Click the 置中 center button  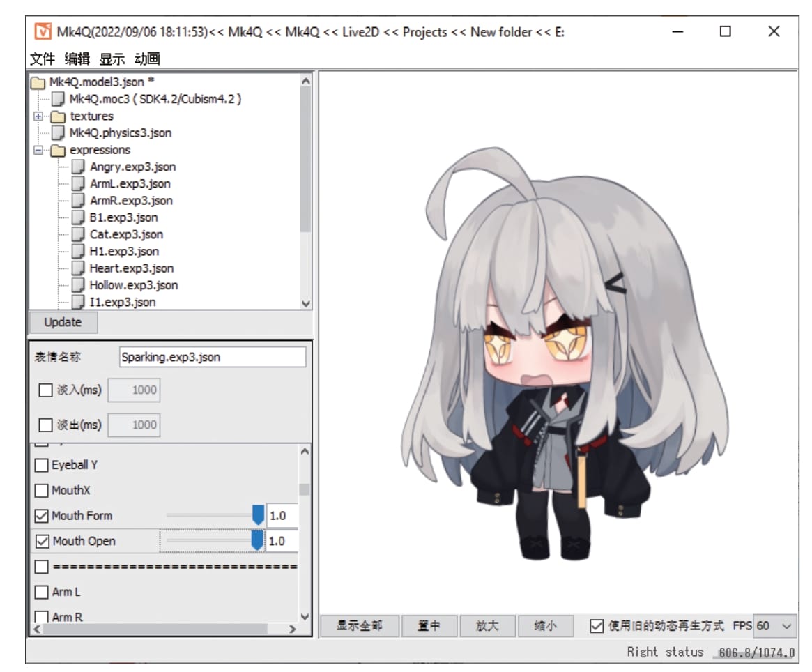click(429, 627)
